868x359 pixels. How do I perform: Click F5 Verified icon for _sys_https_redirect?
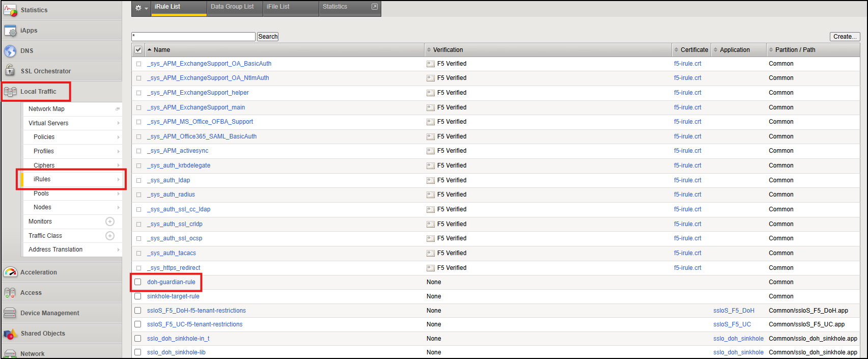coord(430,268)
